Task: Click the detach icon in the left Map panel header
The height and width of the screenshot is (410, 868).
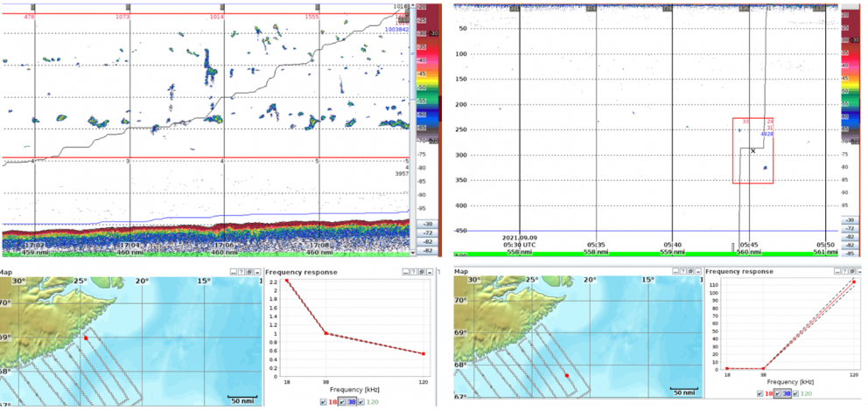Action: 247,272
